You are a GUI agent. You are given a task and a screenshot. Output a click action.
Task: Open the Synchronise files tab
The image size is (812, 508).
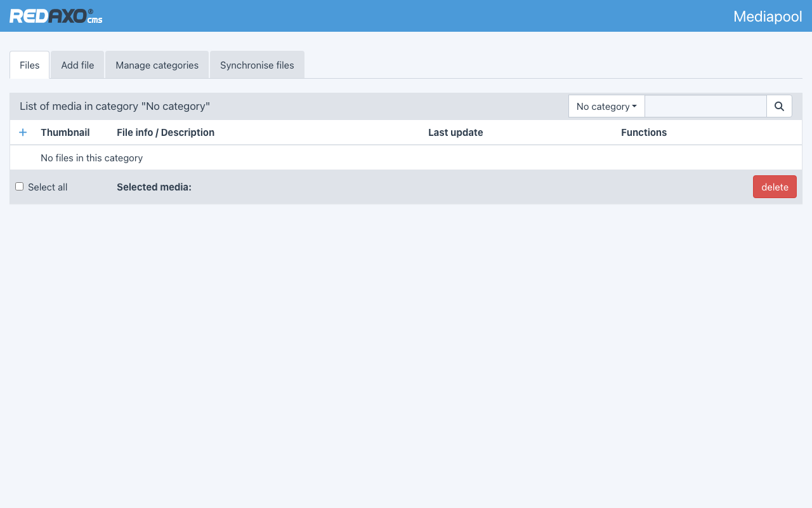tap(257, 65)
